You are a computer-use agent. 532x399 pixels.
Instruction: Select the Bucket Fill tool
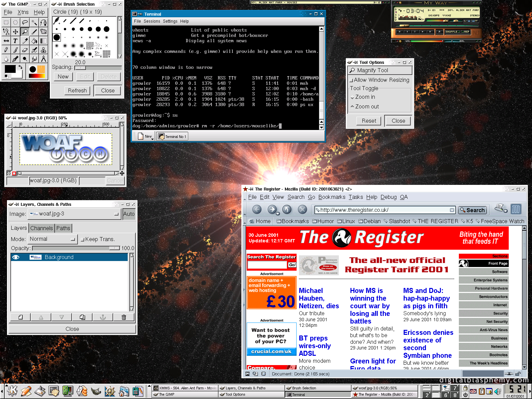[x=34, y=41]
